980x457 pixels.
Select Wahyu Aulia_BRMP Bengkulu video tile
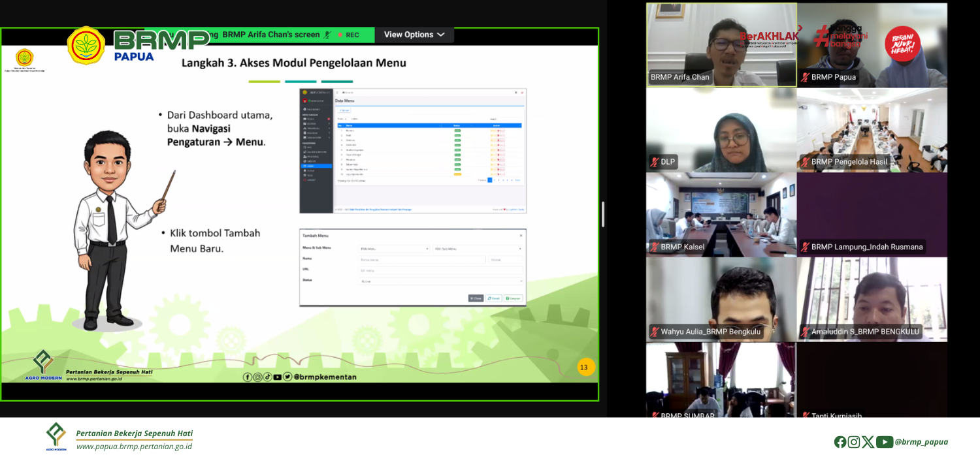(x=721, y=299)
